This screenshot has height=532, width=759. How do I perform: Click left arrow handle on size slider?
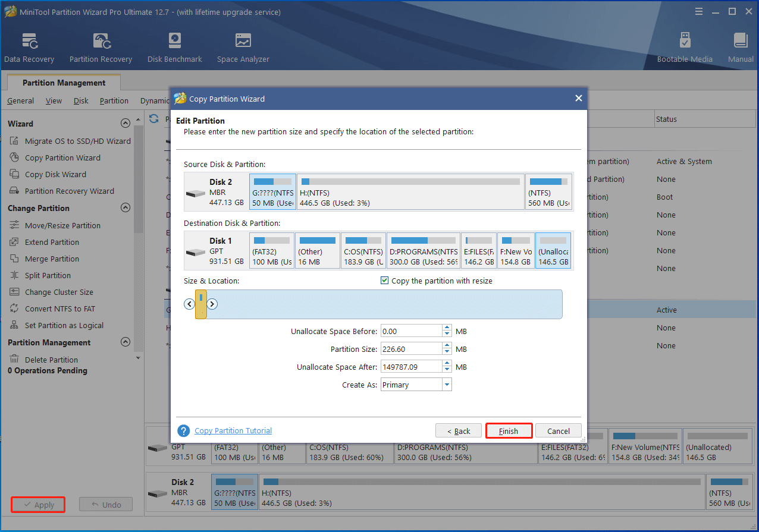(x=189, y=304)
